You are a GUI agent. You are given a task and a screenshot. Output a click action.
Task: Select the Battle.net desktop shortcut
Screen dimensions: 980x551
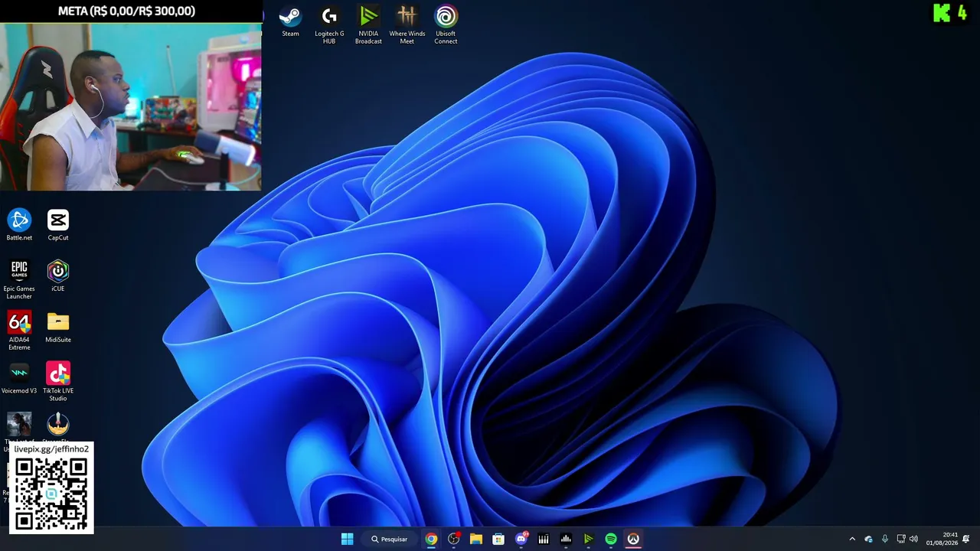[19, 226]
